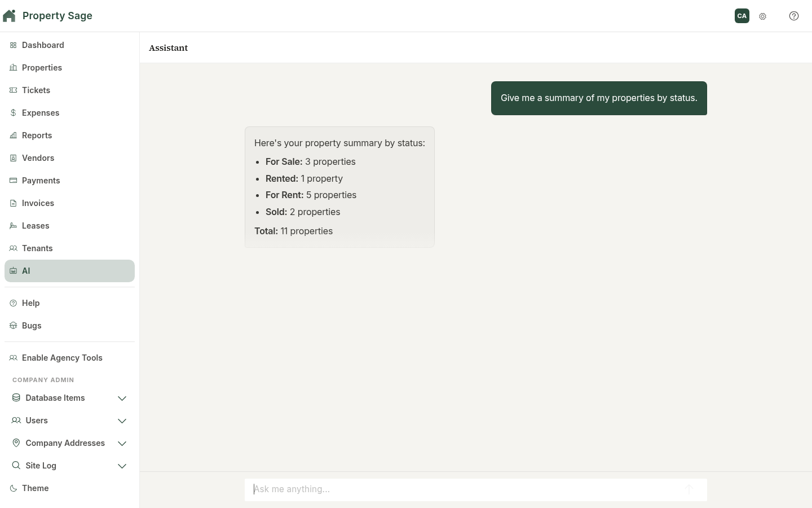Click the Invoices document icon
The image size is (812, 508).
[x=14, y=203]
